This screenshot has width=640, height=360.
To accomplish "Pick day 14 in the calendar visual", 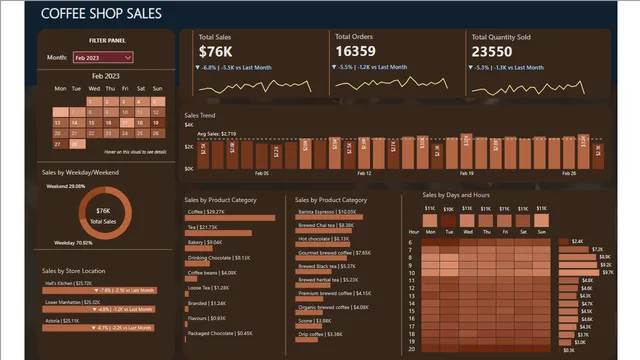I will click(x=78, y=122).
